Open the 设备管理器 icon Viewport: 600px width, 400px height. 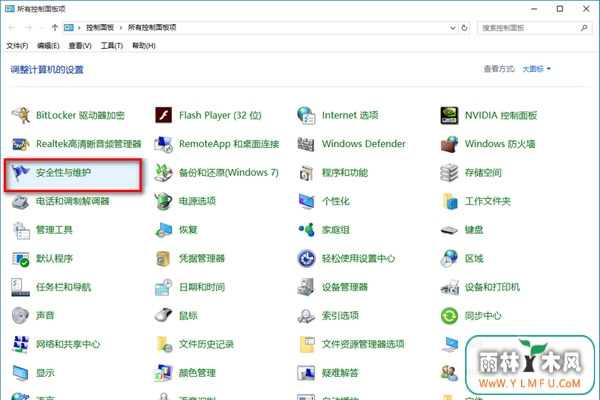coord(306,287)
